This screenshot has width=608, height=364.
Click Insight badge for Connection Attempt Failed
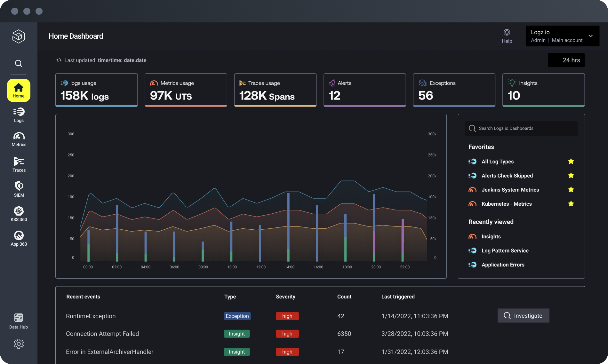(237, 334)
